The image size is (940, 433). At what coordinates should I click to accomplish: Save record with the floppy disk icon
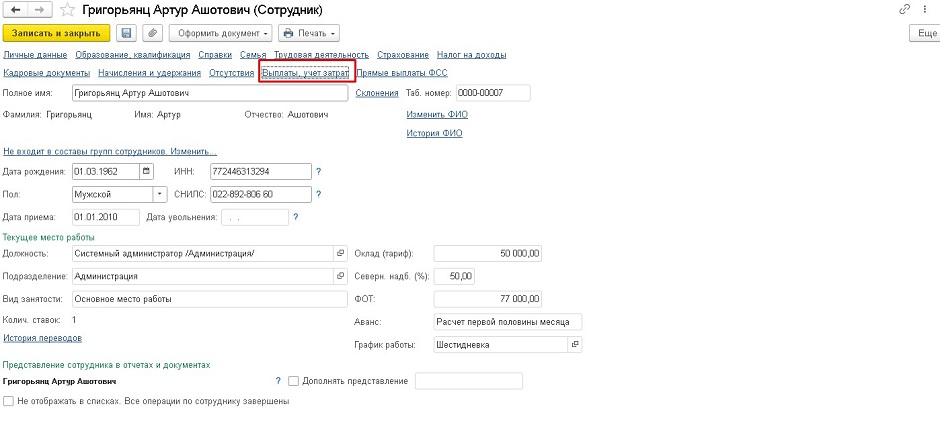(127, 33)
